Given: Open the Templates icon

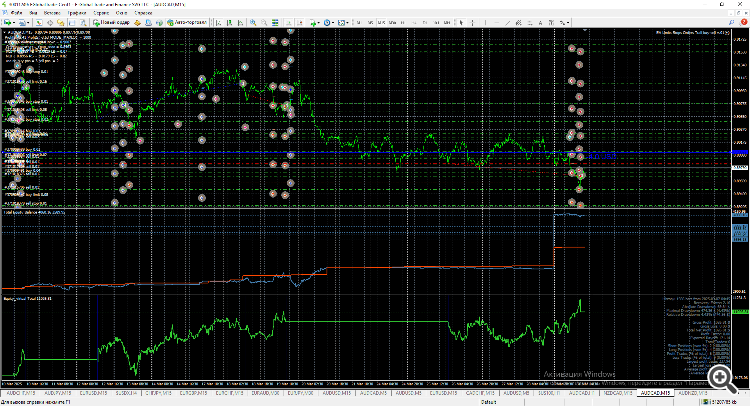Looking at the screenshot, I should coord(342,22).
